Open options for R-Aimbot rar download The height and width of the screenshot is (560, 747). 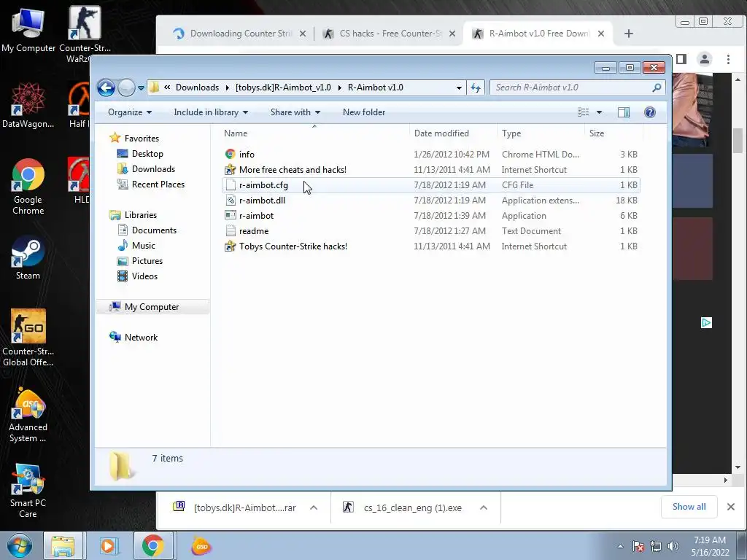314,508
